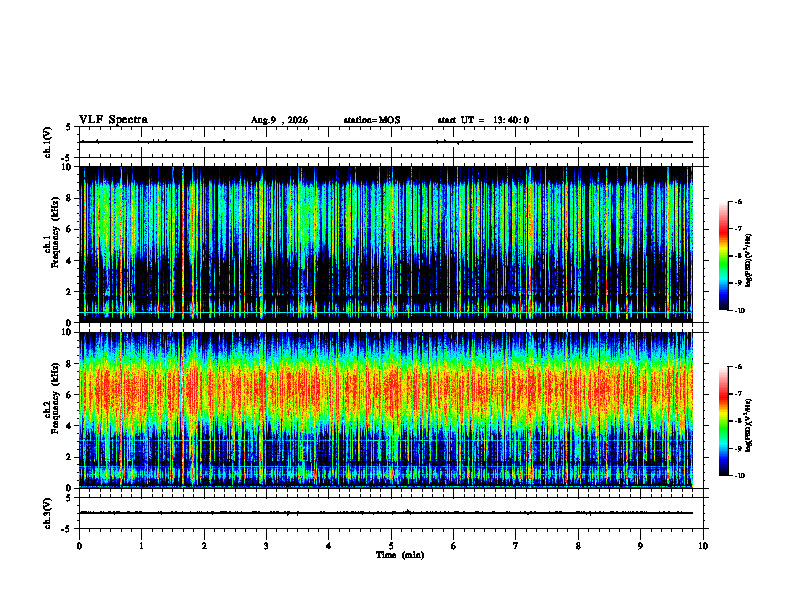Image resolution: width=792 pixels, height=612 pixels.
Task: Click time axis tick label "1"
Action: click(141, 546)
